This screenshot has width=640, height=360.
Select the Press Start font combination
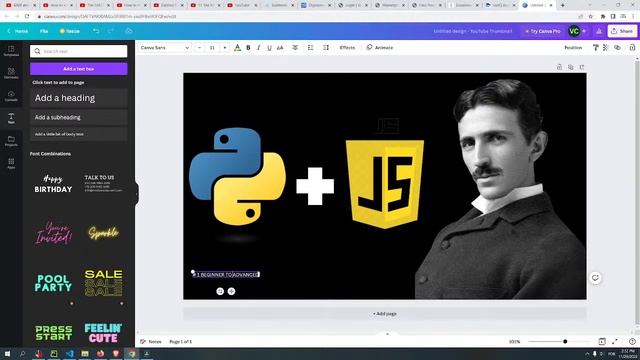pyautogui.click(x=53, y=333)
